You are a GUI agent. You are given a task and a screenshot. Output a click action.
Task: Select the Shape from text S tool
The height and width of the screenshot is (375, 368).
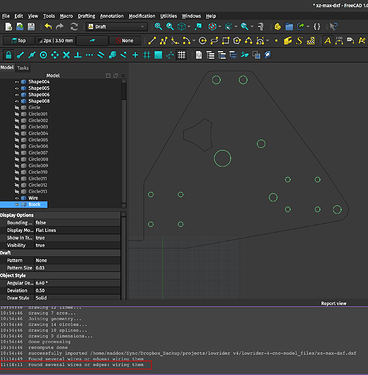click(x=299, y=41)
